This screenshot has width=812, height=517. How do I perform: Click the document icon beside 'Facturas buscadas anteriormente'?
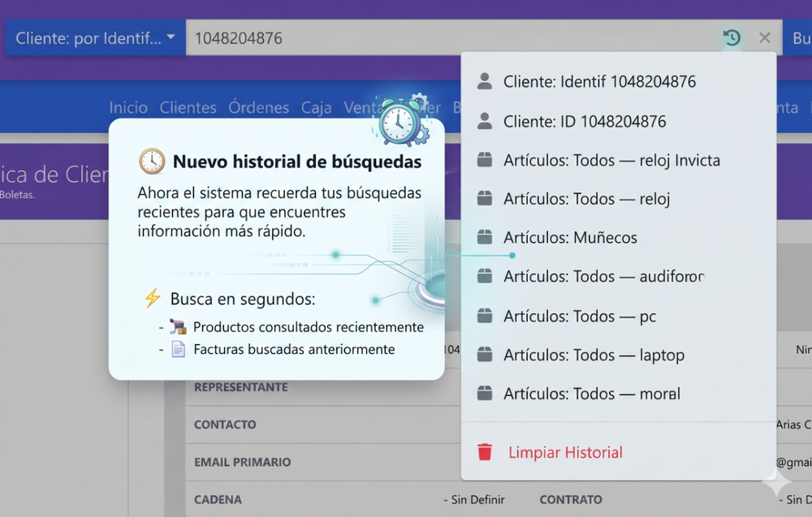click(x=178, y=349)
